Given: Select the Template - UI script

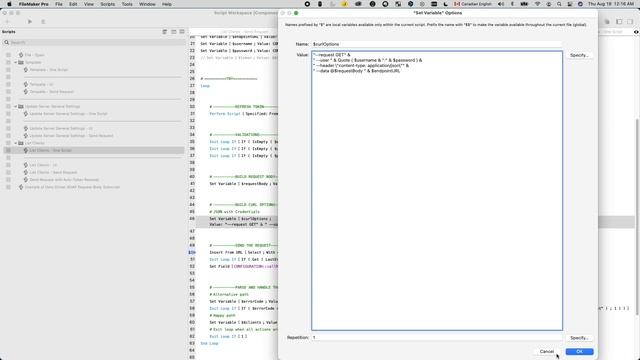Looking at the screenshot, I should (x=41, y=84).
